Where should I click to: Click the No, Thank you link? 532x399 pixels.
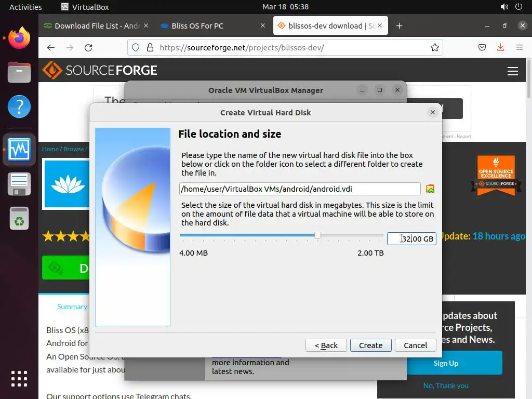pos(446,386)
